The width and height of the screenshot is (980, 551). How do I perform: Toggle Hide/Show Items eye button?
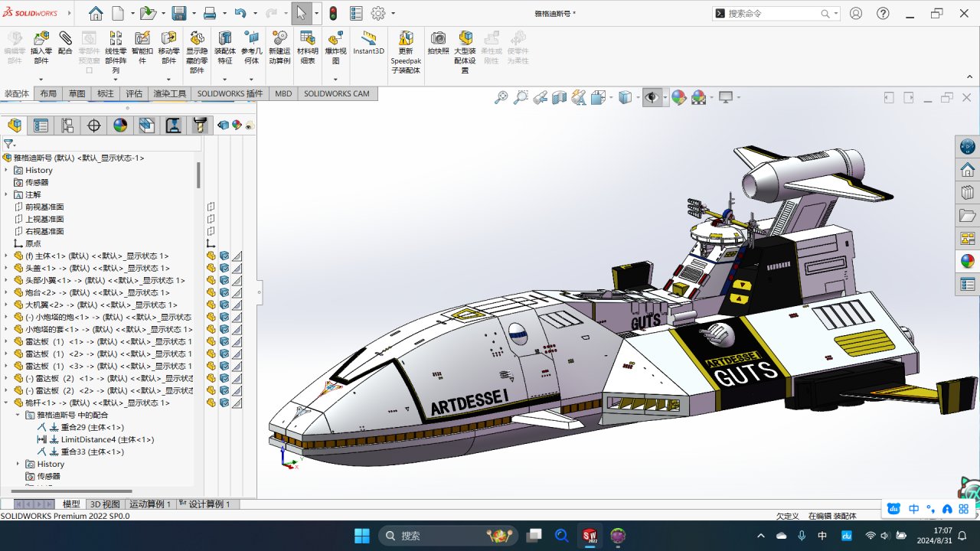point(652,97)
